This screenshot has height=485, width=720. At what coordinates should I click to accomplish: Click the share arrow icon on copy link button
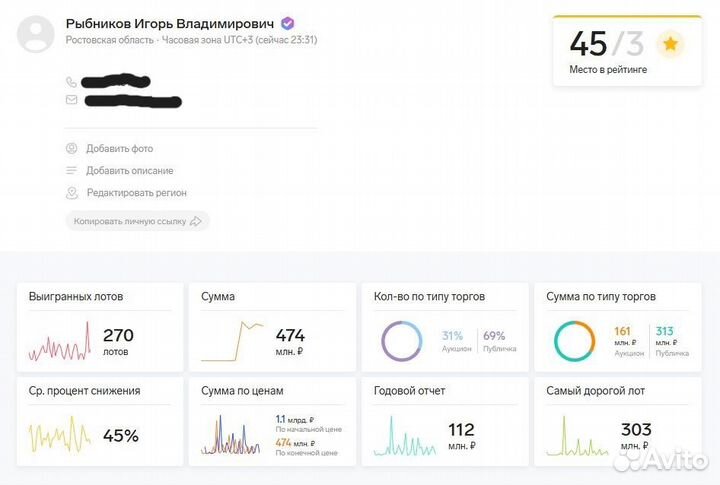[196, 221]
